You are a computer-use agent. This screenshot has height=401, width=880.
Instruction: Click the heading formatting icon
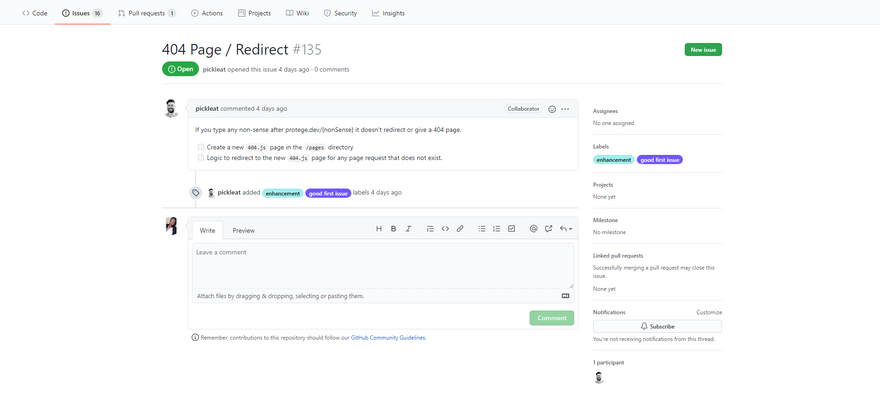point(379,229)
